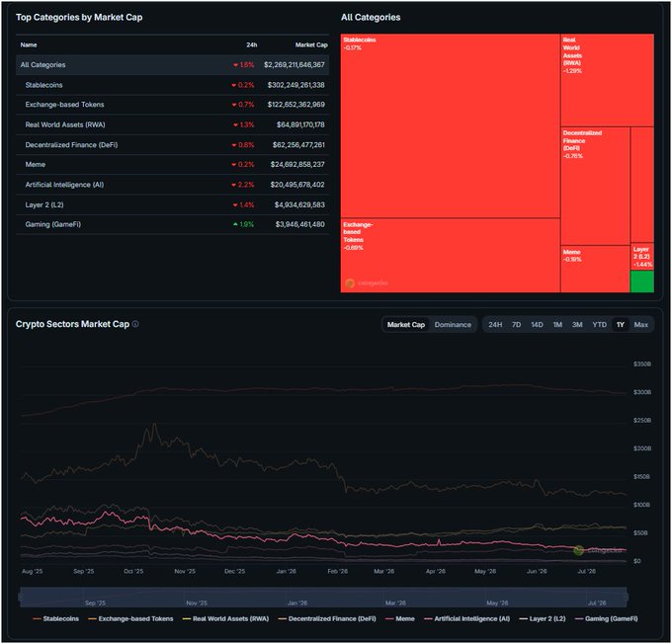The image size is (672, 644).
Task: Click the Feb '26 x-axis label
Action: pyautogui.click(x=337, y=571)
